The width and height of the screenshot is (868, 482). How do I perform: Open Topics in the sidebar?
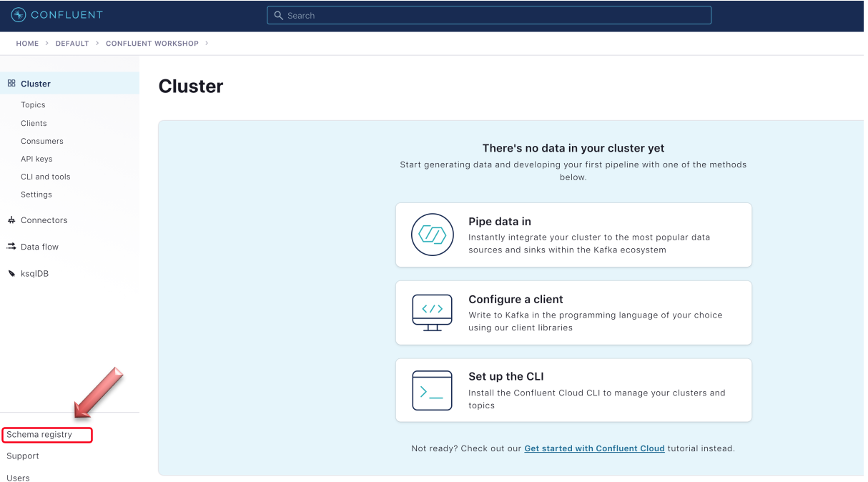click(x=33, y=105)
